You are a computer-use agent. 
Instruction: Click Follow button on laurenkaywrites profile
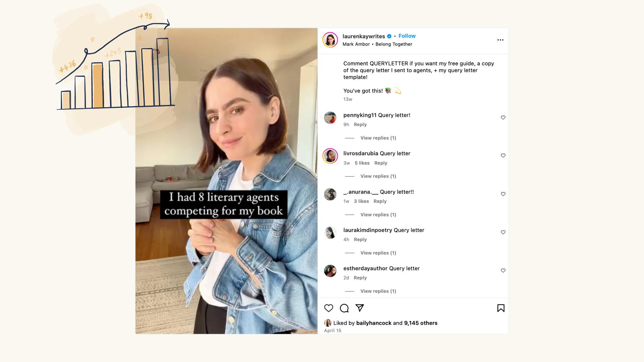pos(407,36)
